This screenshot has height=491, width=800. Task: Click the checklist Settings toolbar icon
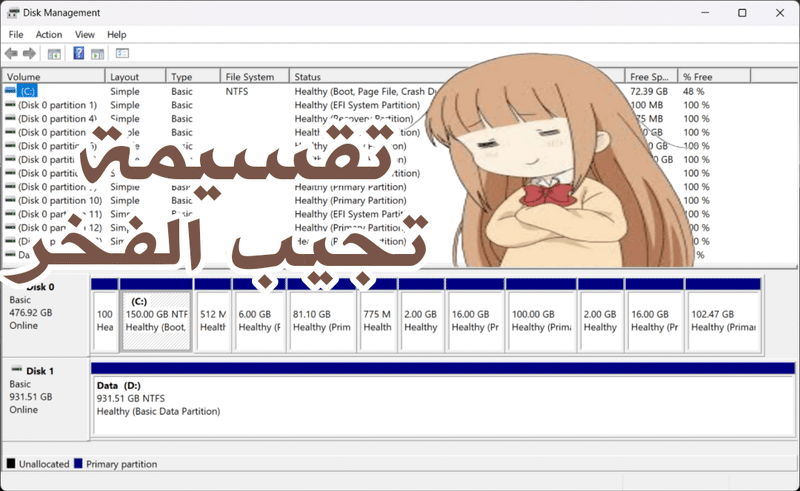122,53
